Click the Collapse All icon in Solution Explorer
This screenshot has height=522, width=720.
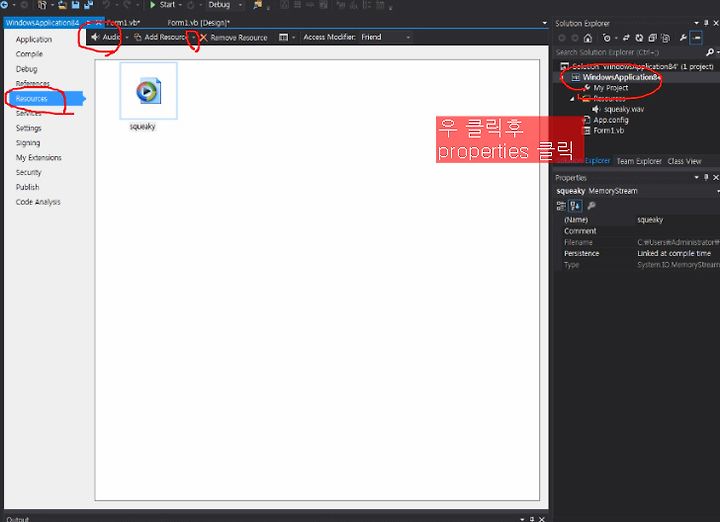pyautogui.click(x=652, y=38)
